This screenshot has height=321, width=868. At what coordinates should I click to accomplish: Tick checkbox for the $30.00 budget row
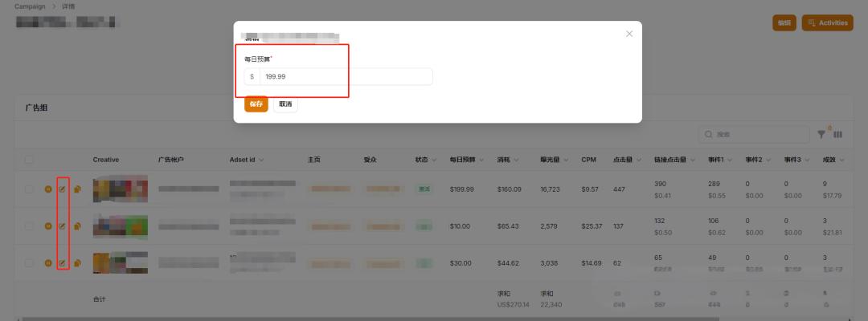pyautogui.click(x=29, y=263)
